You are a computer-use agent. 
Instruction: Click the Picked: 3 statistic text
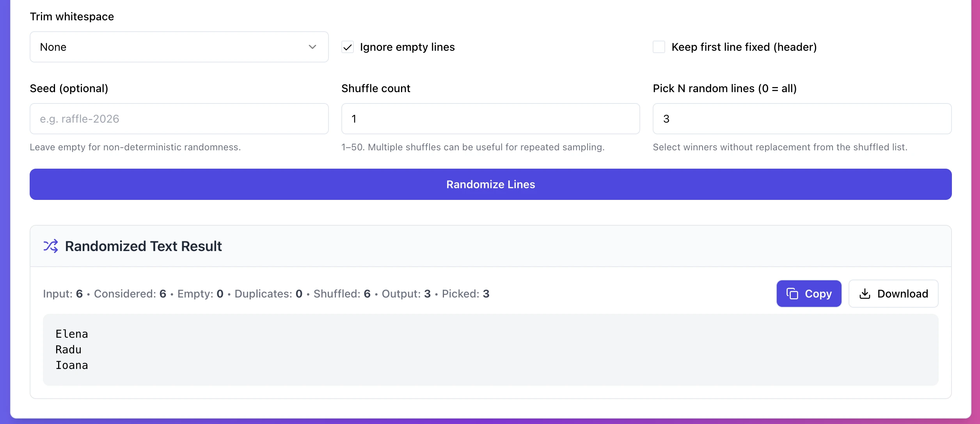465,294
